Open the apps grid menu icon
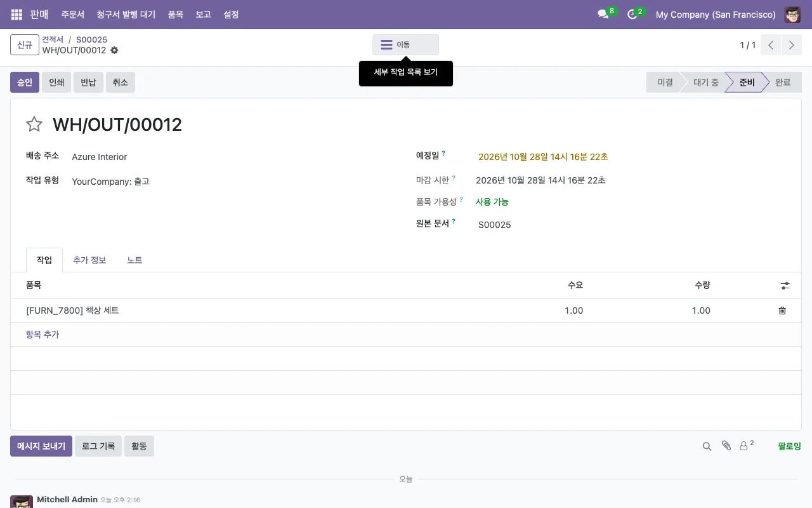Screen dimensions: 812x508 (x=16, y=14)
